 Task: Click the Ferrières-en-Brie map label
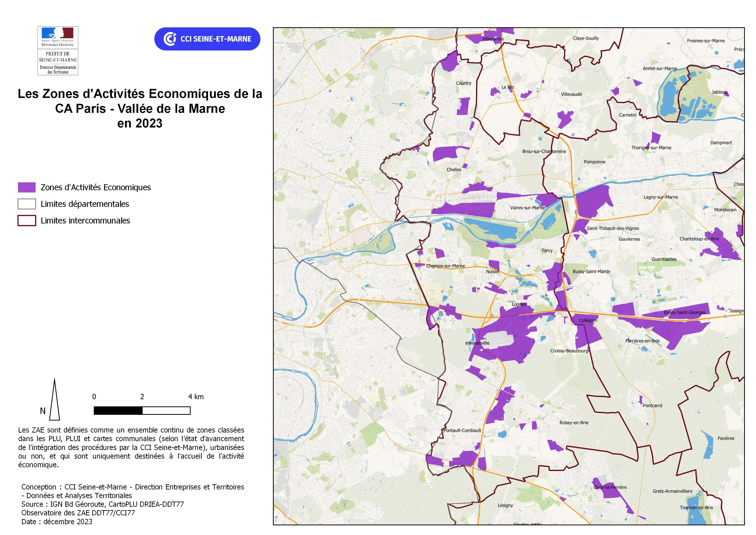point(642,341)
